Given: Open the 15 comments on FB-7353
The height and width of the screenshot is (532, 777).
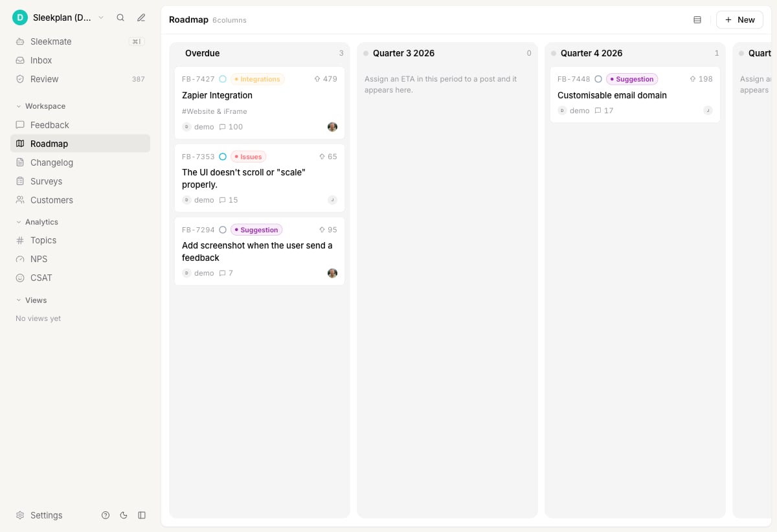Looking at the screenshot, I should point(229,200).
